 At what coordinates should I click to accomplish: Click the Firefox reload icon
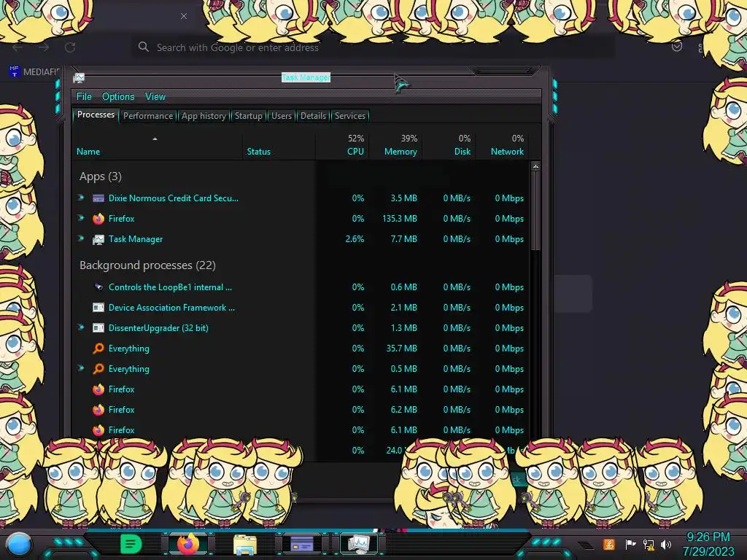(70, 47)
